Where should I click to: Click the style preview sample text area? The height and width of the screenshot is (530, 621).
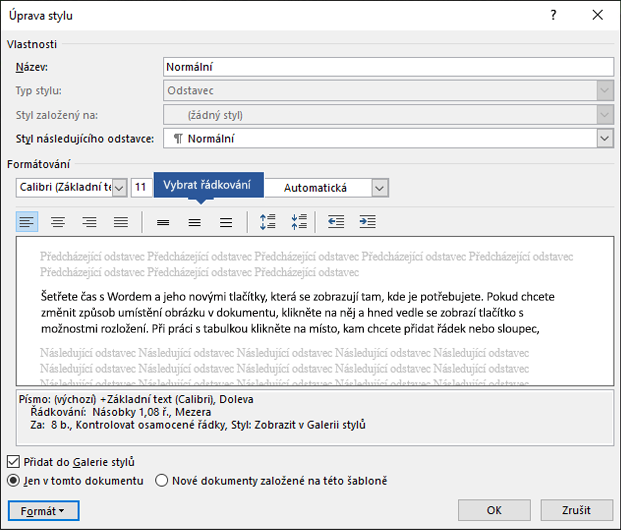315,311
